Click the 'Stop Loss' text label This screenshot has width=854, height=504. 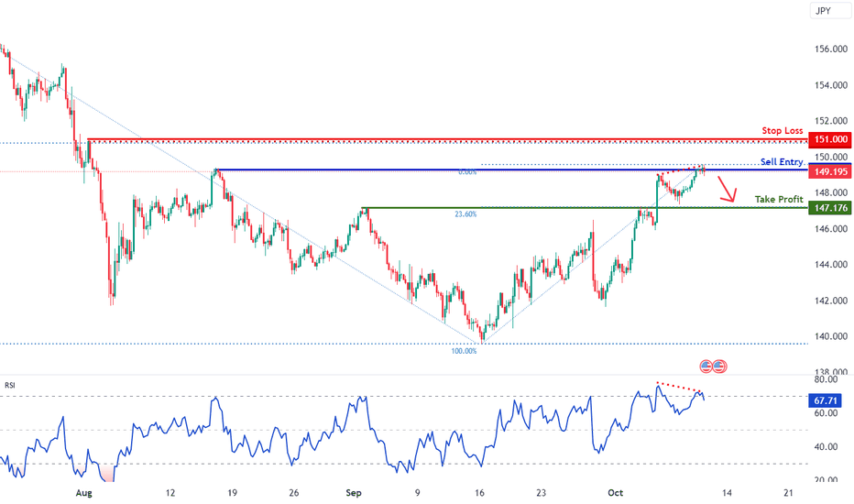783,130
